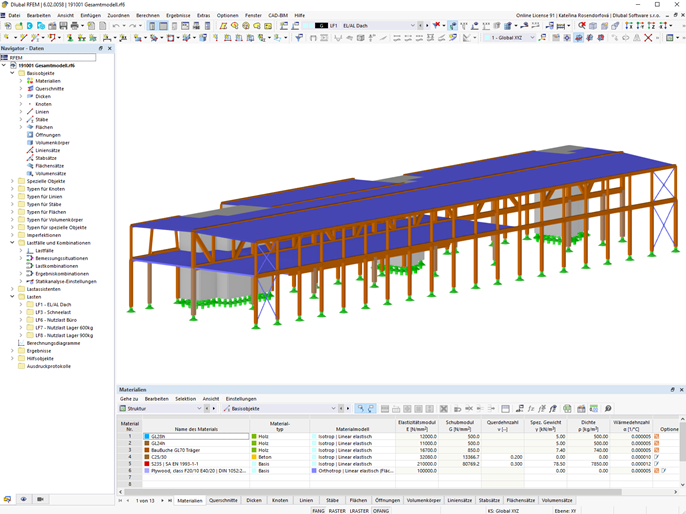Click the delete row X icon in table toolbar
686x514 pixels.
coord(444,409)
